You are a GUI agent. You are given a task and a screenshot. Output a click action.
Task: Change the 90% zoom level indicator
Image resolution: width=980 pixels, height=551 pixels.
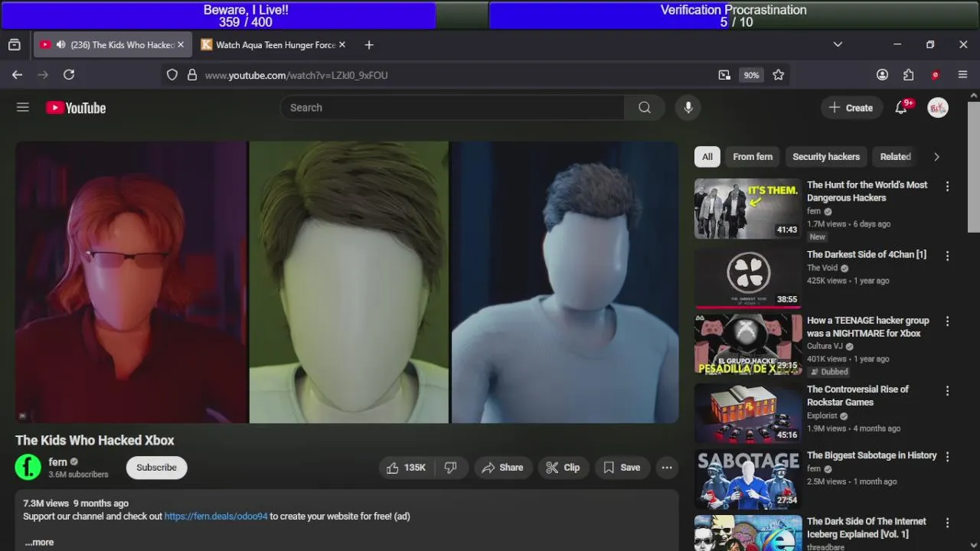[x=751, y=75]
